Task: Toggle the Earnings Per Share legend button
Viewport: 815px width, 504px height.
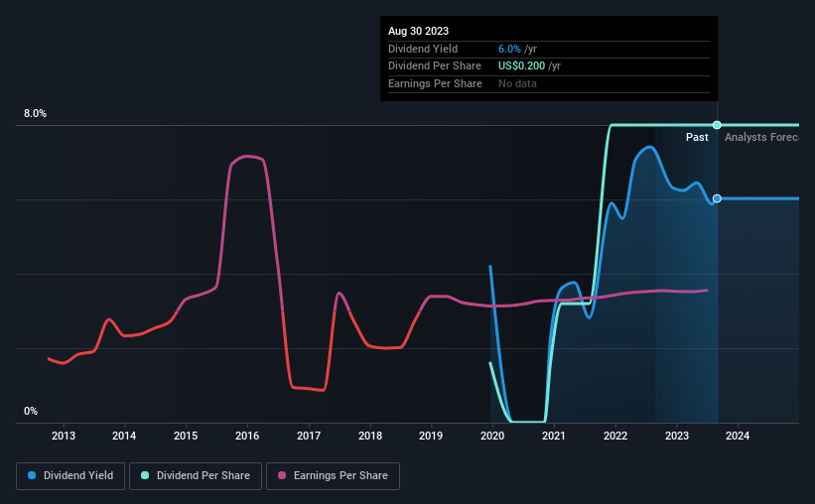Action: [x=333, y=475]
